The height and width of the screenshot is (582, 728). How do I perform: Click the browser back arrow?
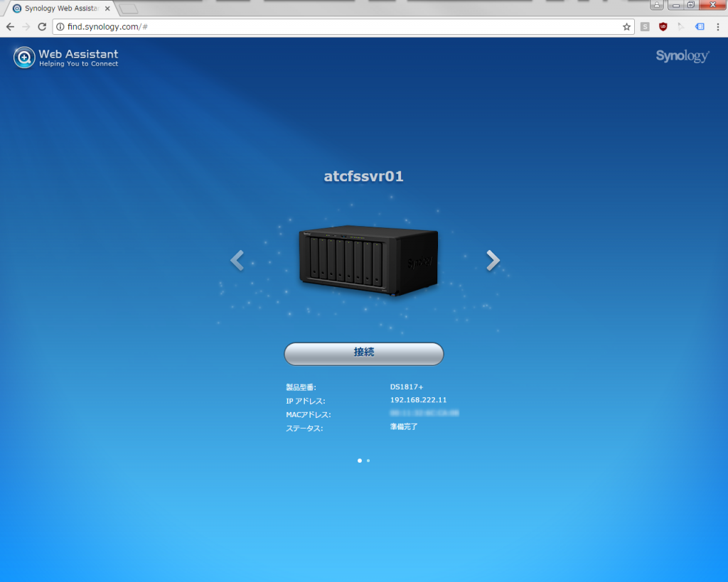[x=10, y=27]
